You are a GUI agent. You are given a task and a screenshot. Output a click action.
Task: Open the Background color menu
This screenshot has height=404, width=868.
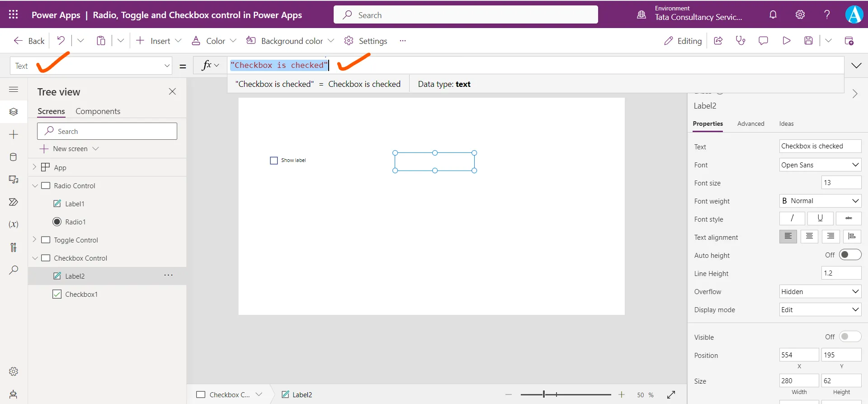290,41
